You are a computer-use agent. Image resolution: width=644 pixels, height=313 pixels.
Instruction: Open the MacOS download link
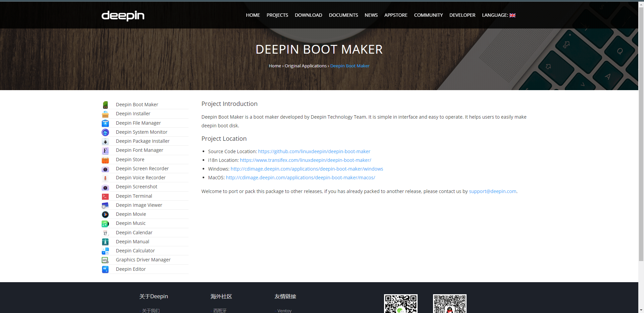coord(301,178)
